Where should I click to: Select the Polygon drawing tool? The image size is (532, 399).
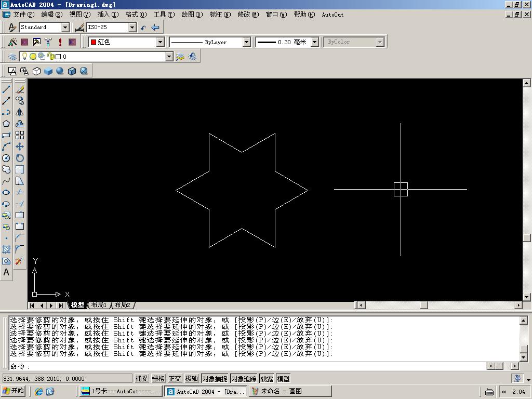(x=6, y=124)
